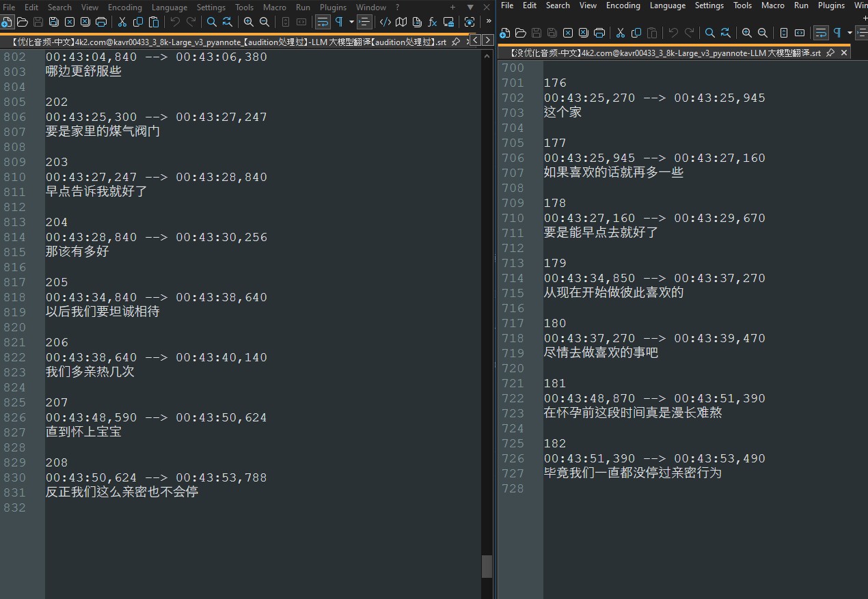
Task: Toggle vertical scroll sync in right window
Action: pos(784,32)
